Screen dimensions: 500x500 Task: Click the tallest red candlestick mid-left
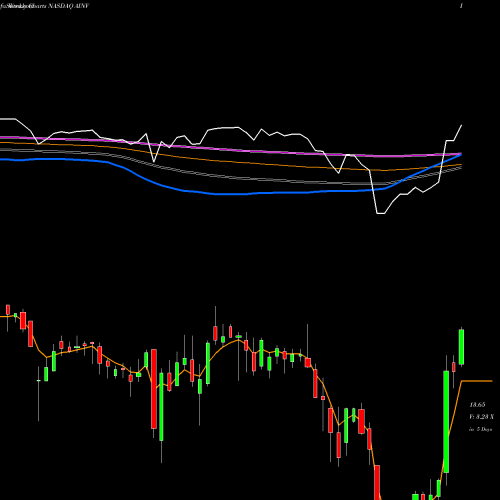154,389
